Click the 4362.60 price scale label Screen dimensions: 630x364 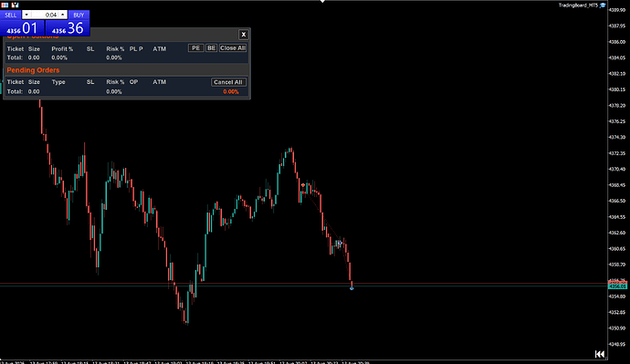[617, 233]
